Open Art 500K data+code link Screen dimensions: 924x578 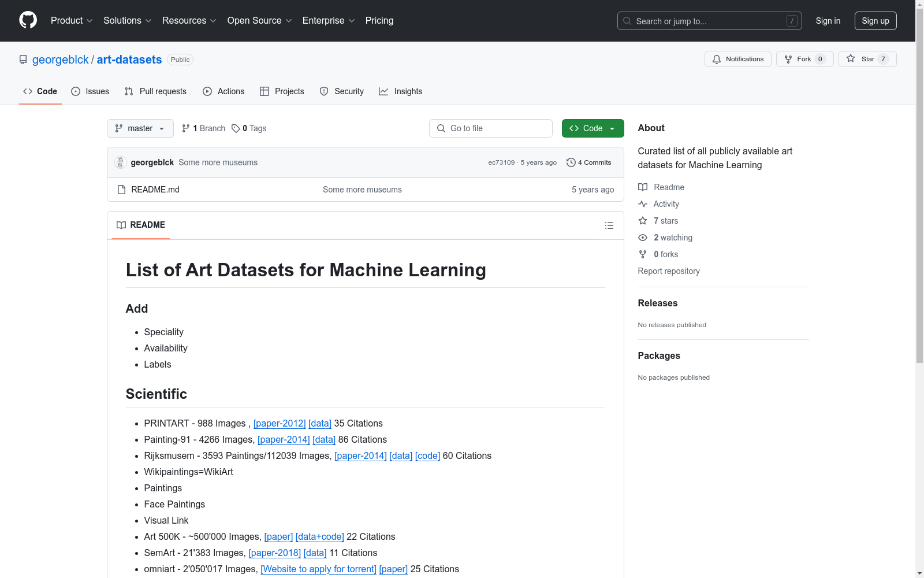tap(320, 536)
